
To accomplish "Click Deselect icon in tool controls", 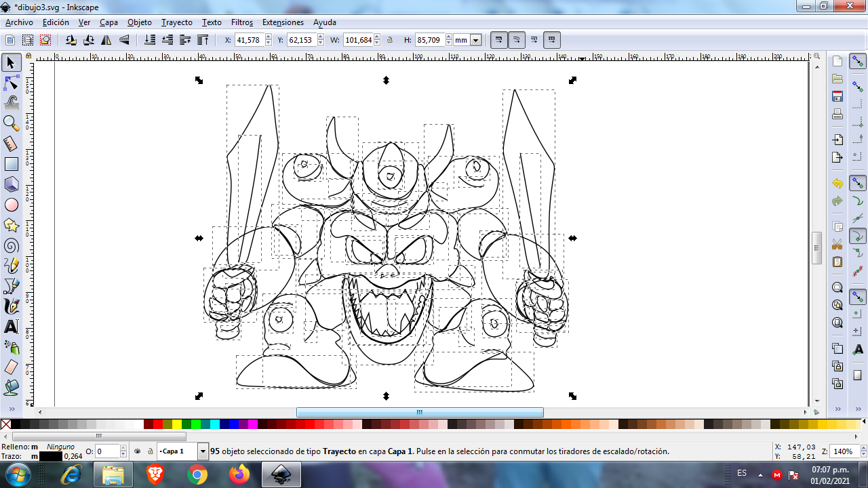I will [45, 40].
